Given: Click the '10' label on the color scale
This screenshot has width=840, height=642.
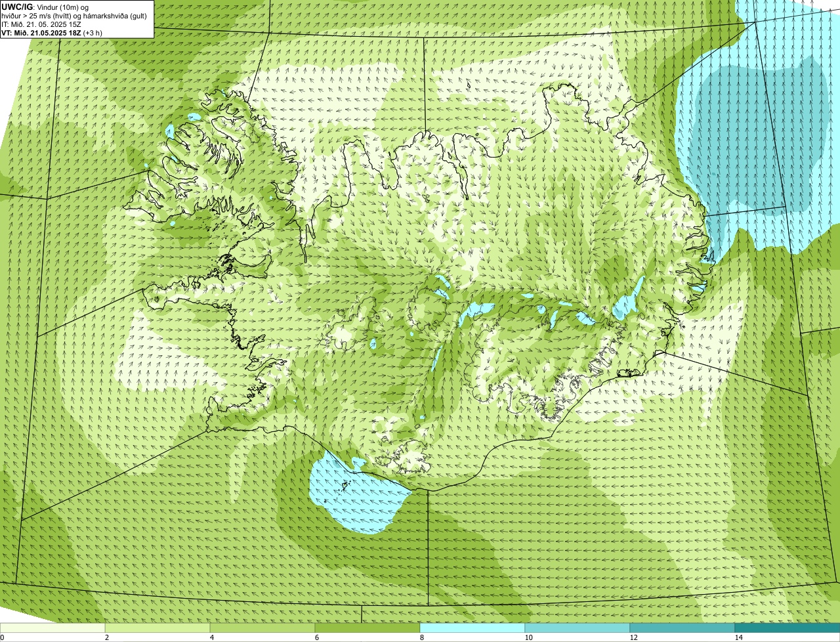Looking at the screenshot, I should (528, 637).
